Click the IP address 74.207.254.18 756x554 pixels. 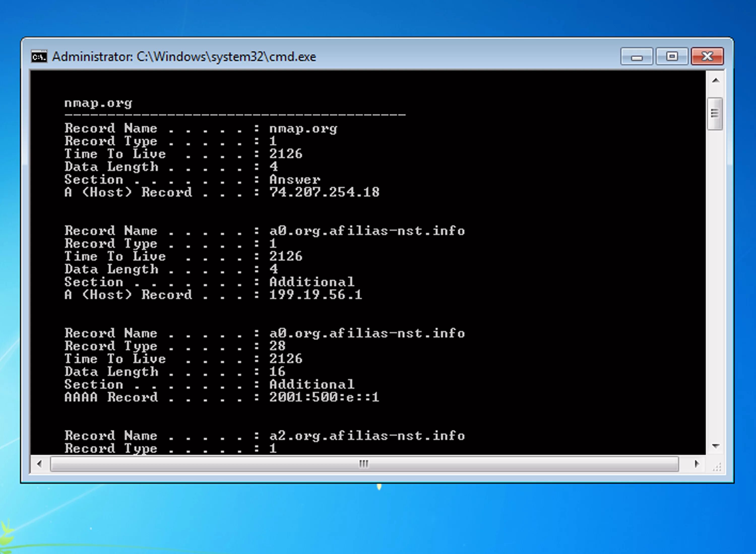coord(324,192)
